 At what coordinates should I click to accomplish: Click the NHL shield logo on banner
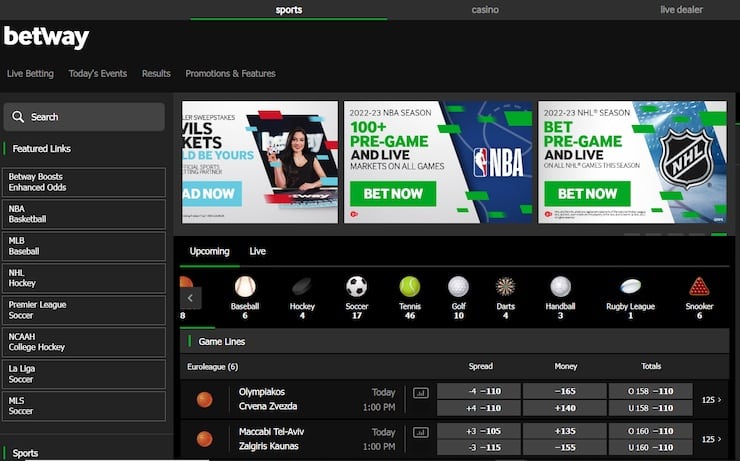click(686, 159)
